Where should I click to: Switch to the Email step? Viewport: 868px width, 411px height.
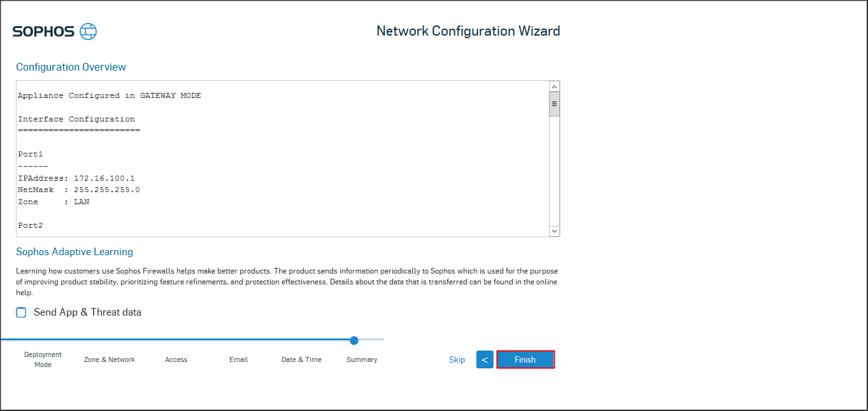(239, 359)
